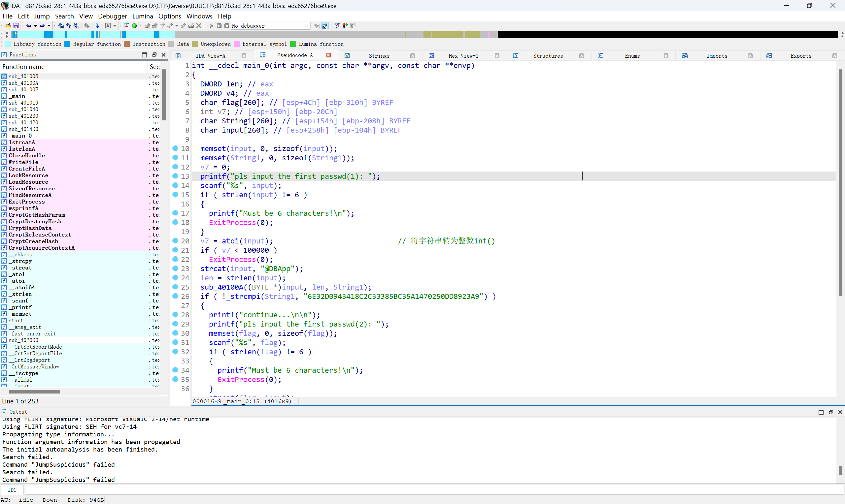Click the Save database icon
The image size is (845, 504).
point(16,26)
